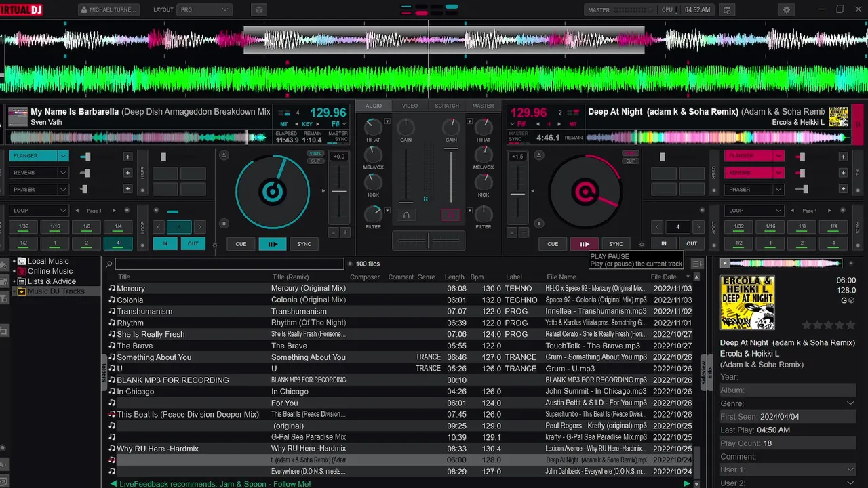Toggle the left deck loop OUT button
Screen dimensions: 868x488
pos(193,244)
